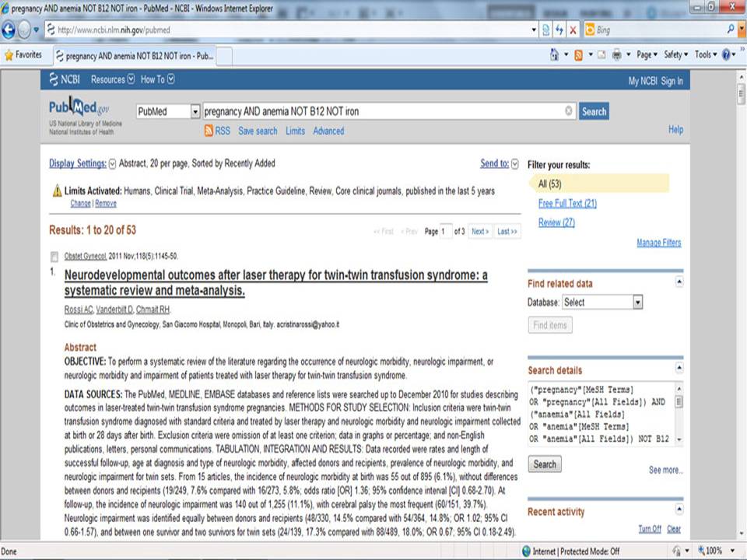Click the Stop loading red X icon
747x560 pixels.
pyautogui.click(x=573, y=30)
